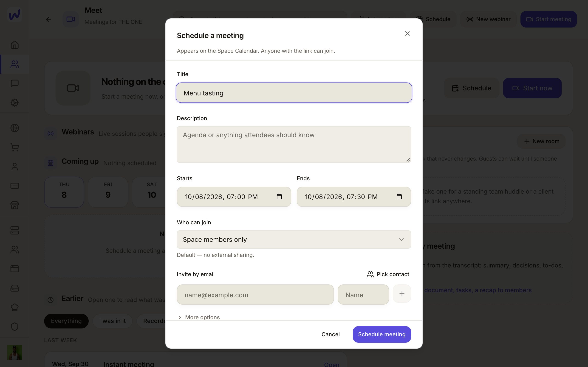This screenshot has height=367, width=588.
Task: Add invitee with the plus icon
Action: [x=402, y=294]
